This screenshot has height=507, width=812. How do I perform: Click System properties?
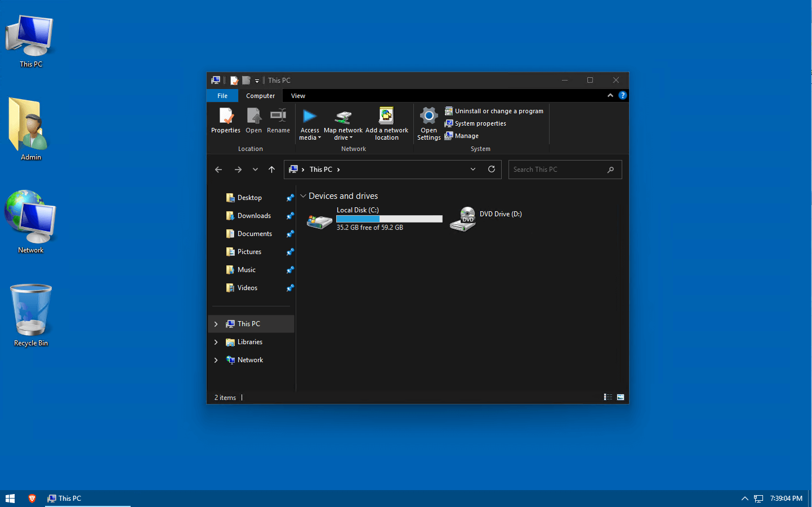(x=475, y=123)
